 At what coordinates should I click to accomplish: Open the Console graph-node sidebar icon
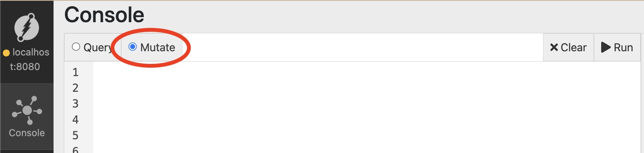tap(27, 110)
